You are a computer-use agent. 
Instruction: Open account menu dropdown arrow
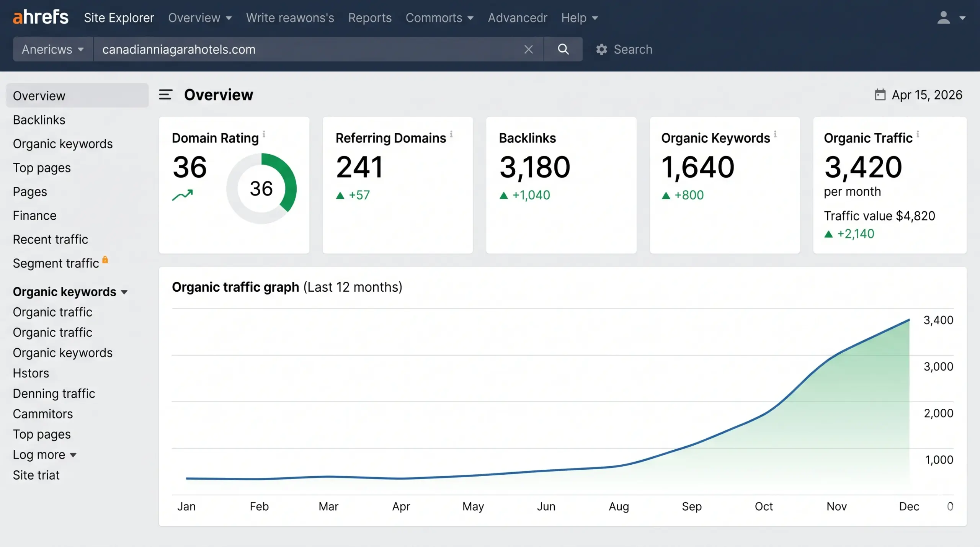962,18
